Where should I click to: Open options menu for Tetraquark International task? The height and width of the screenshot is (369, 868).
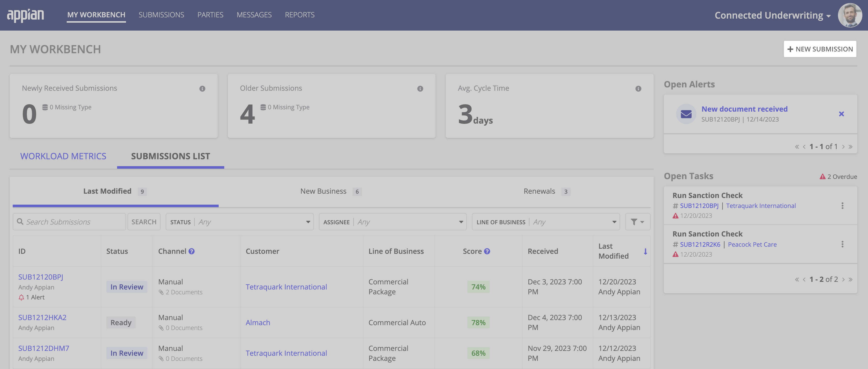coord(842,206)
